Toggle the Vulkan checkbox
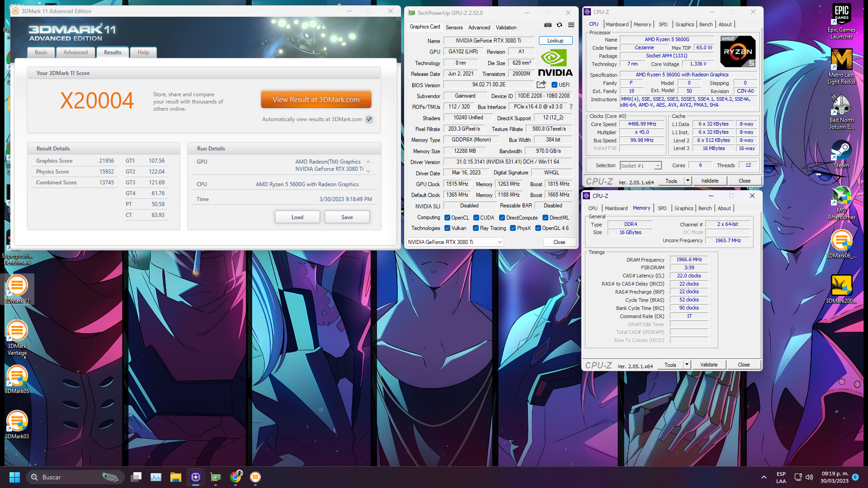This screenshot has height=488, width=868. tap(447, 228)
